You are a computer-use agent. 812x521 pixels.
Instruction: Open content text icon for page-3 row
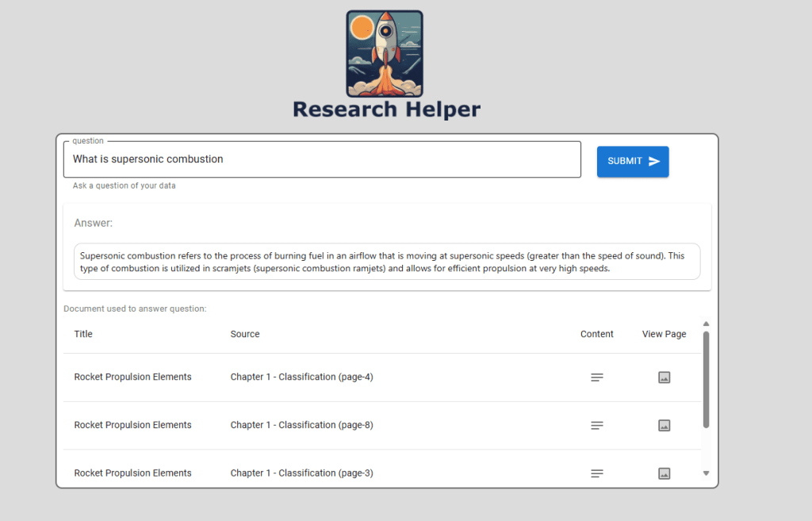point(597,473)
